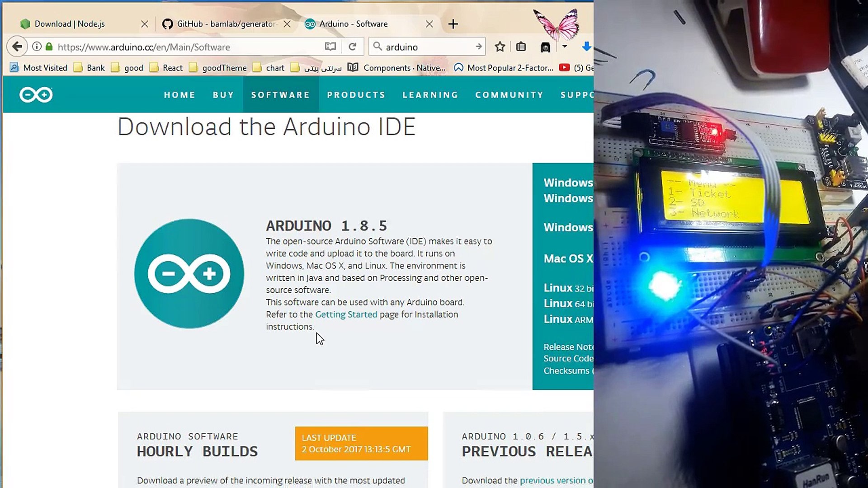The image size is (868, 488).
Task: Click the large Arduino logo image
Action: click(x=189, y=274)
